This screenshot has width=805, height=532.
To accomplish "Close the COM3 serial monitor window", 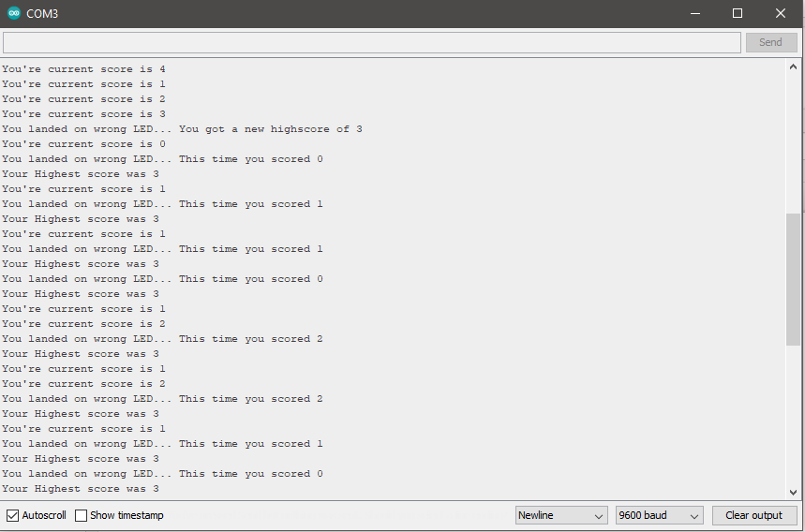I will coord(781,13).
